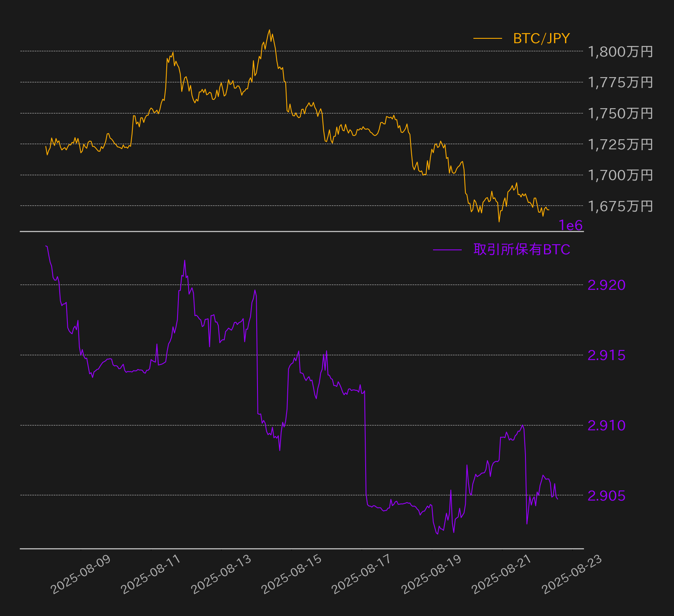Image resolution: width=674 pixels, height=616 pixels.
Task: Click the 1e6 scale multiplier text
Action: click(x=571, y=225)
